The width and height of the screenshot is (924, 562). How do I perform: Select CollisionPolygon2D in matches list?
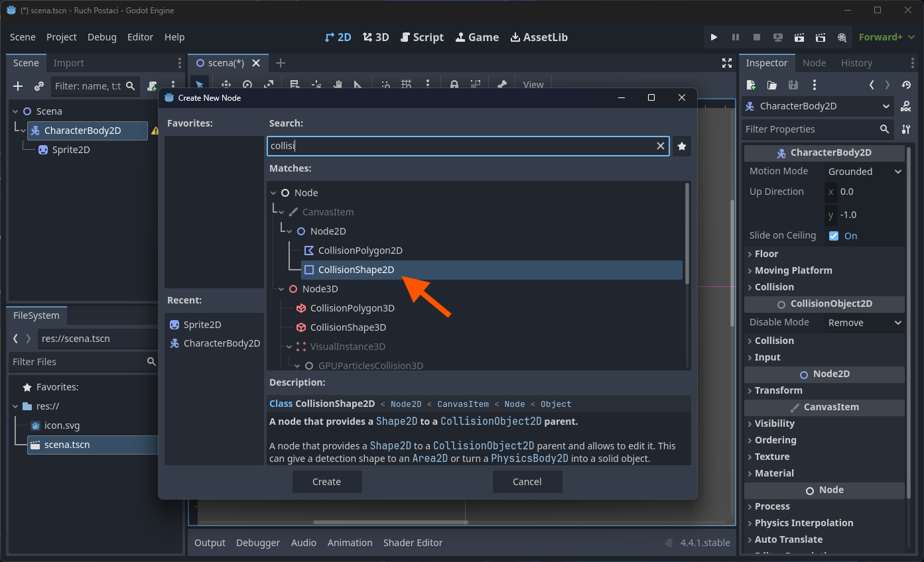360,251
